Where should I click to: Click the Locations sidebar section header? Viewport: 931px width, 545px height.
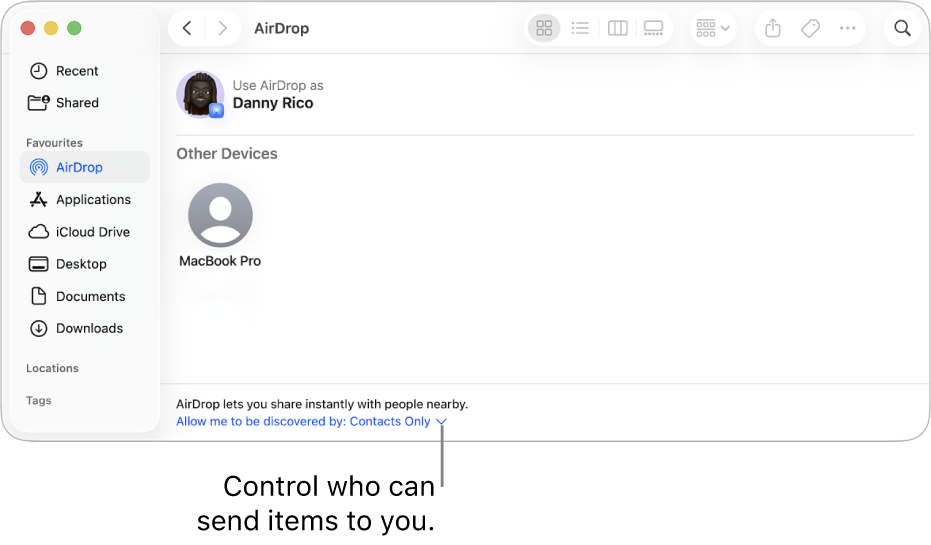[x=52, y=368]
